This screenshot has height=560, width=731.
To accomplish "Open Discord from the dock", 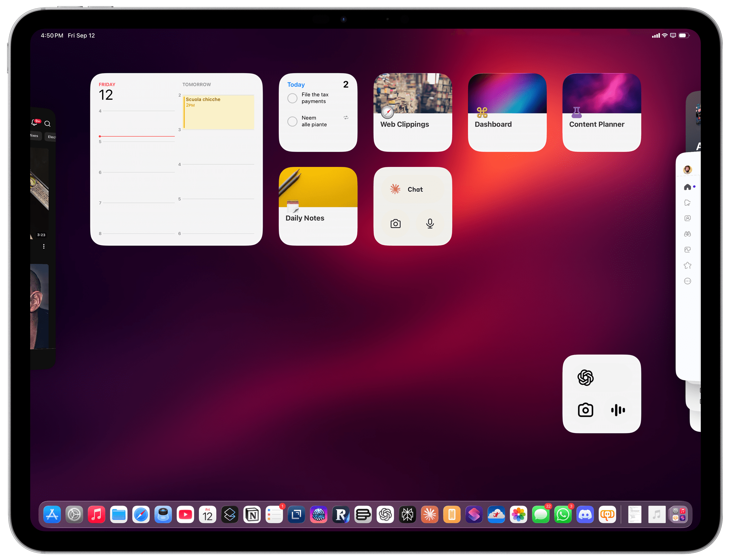I will [585, 515].
